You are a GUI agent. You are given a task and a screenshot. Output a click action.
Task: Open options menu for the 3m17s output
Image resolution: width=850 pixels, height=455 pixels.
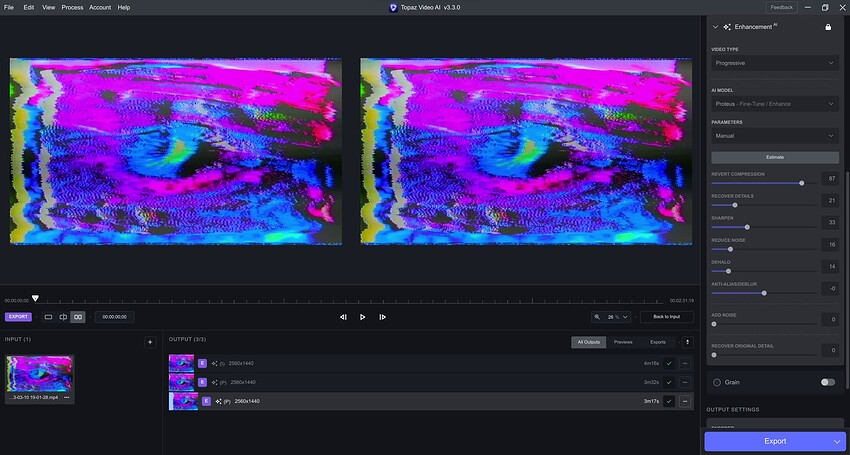click(685, 401)
